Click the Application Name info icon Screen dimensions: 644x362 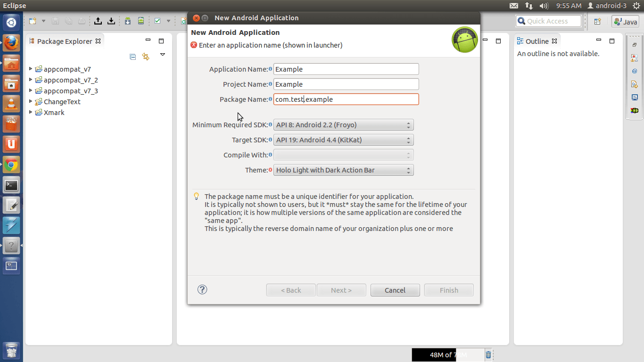click(271, 69)
